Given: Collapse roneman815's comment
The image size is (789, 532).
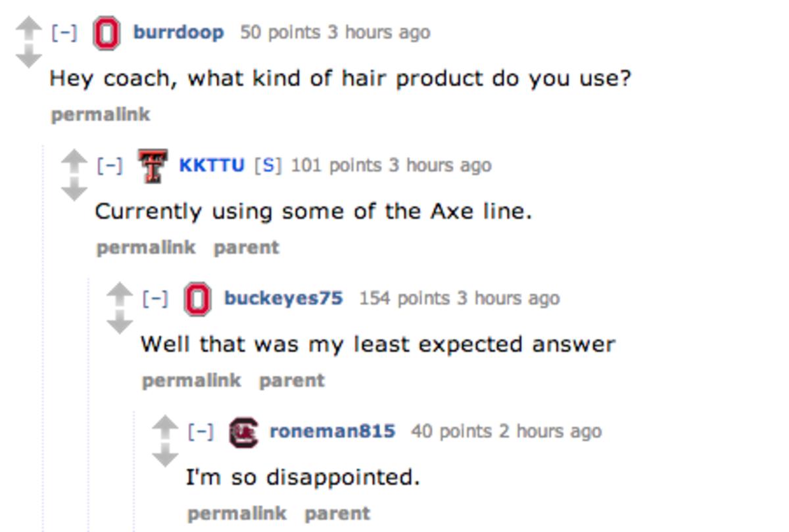Looking at the screenshot, I should 200,431.
